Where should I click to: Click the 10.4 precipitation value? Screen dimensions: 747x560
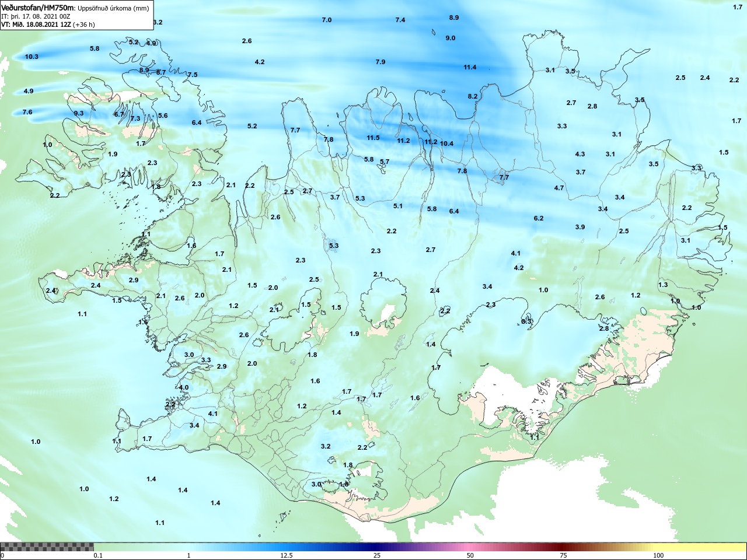tap(446, 143)
